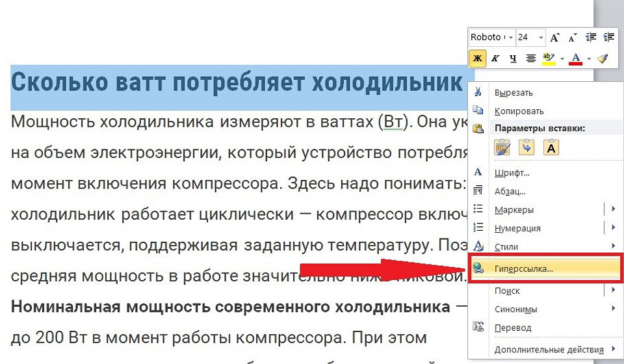Click the copy pages icon

tap(478, 110)
